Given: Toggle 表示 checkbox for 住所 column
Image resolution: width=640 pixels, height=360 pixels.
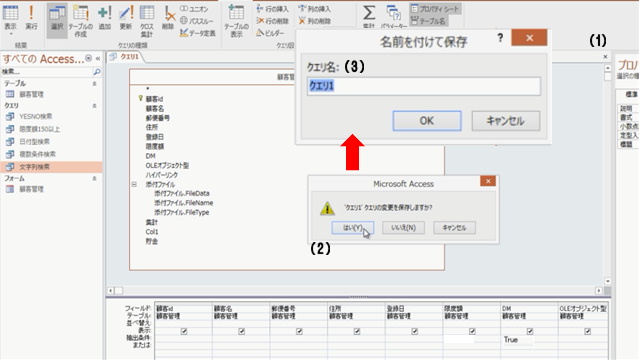Looking at the screenshot, I should 357,331.
